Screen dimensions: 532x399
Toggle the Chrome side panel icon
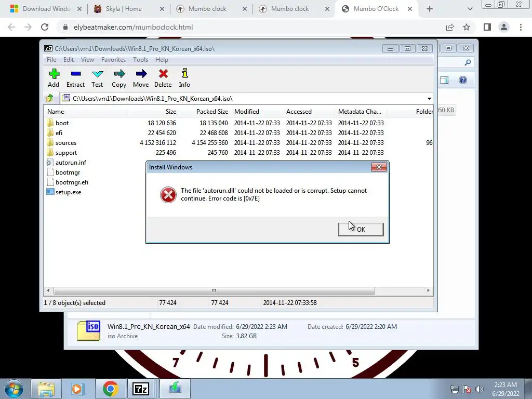[x=487, y=27]
